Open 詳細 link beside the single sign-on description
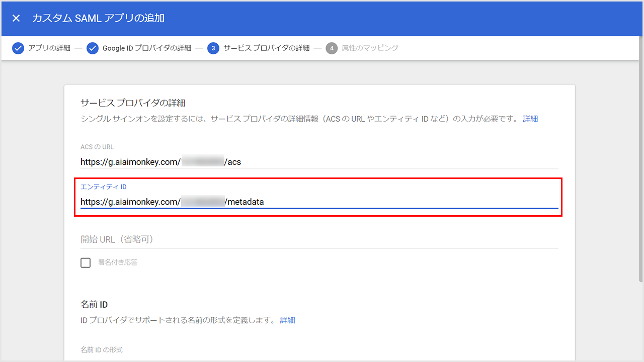Viewport: 644px width, 362px height. tap(530, 119)
